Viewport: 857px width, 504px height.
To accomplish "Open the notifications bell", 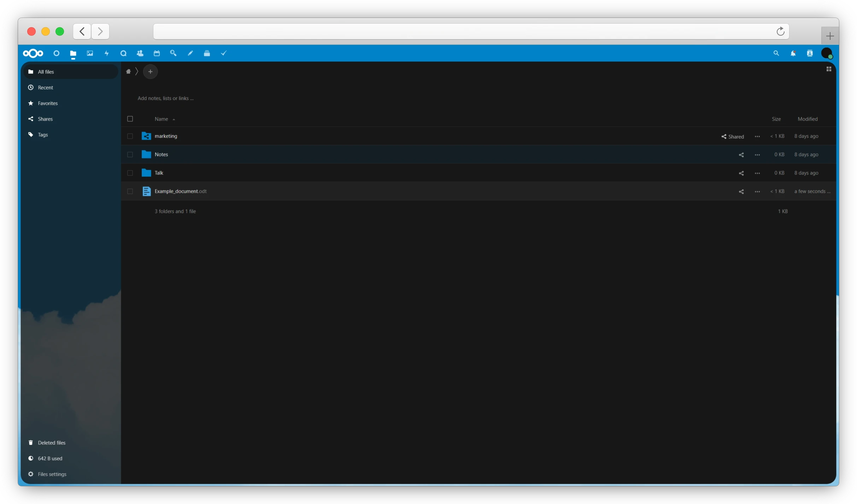I will [x=793, y=53].
